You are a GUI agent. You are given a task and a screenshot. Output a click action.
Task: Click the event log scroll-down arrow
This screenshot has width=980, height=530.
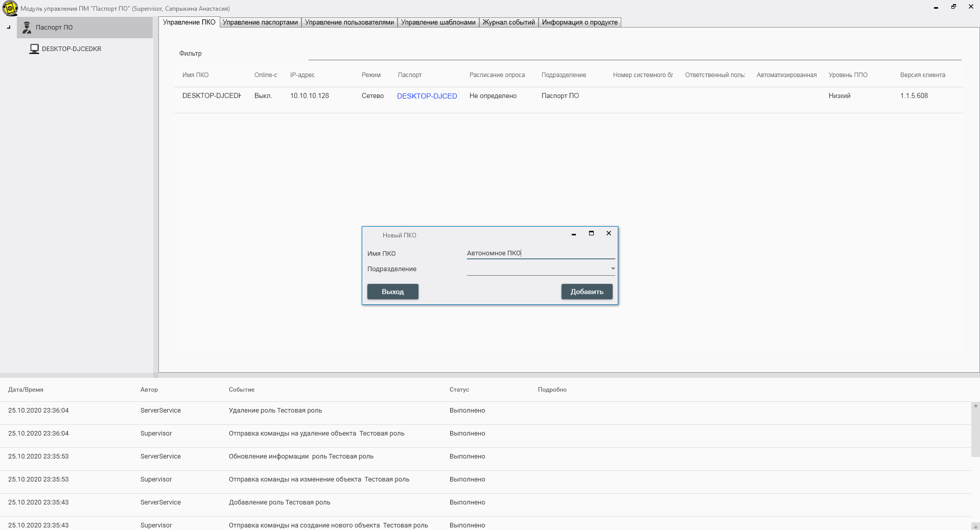975,526
